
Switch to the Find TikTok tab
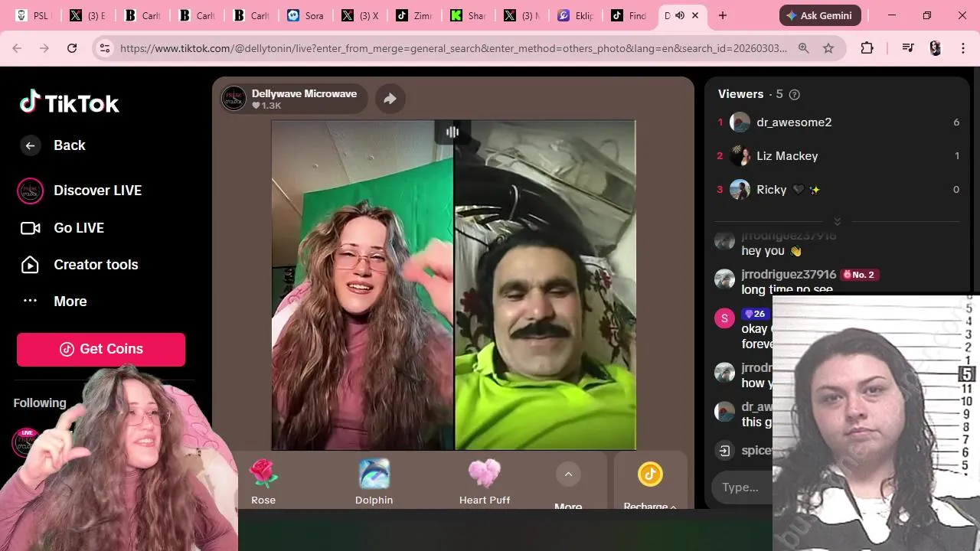click(x=630, y=15)
